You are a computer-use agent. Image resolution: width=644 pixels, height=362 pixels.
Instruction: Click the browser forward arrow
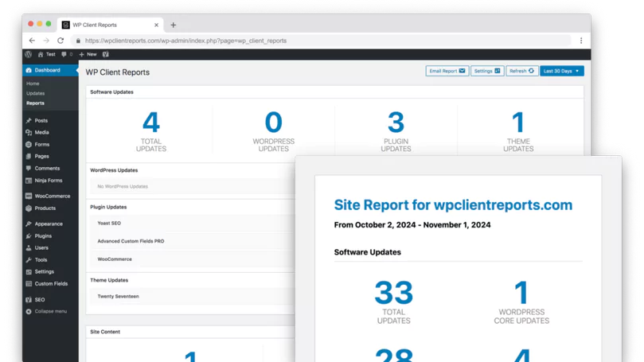click(46, 41)
